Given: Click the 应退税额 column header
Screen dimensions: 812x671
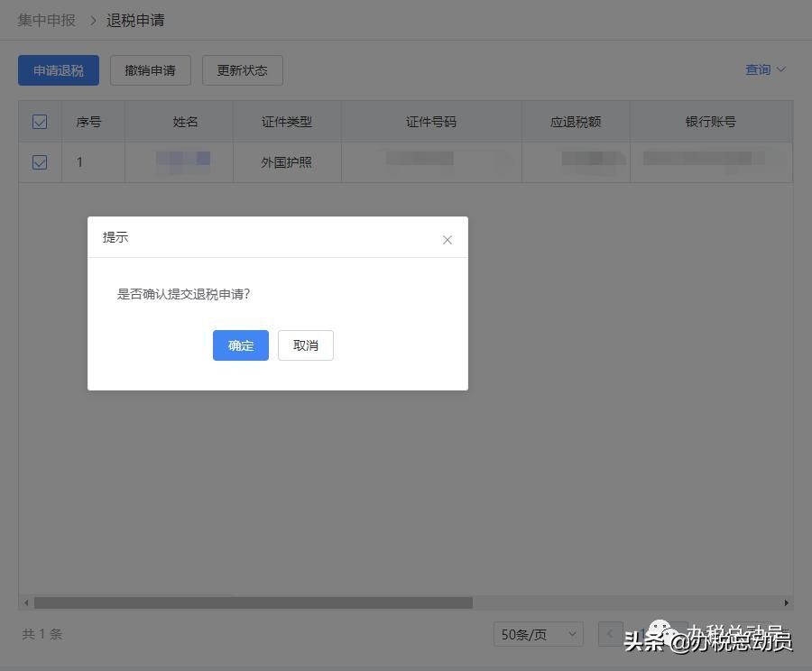Looking at the screenshot, I should pyautogui.click(x=575, y=121).
